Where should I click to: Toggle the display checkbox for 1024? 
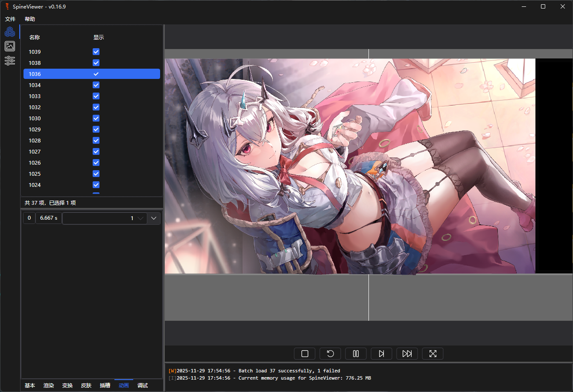[x=96, y=185]
